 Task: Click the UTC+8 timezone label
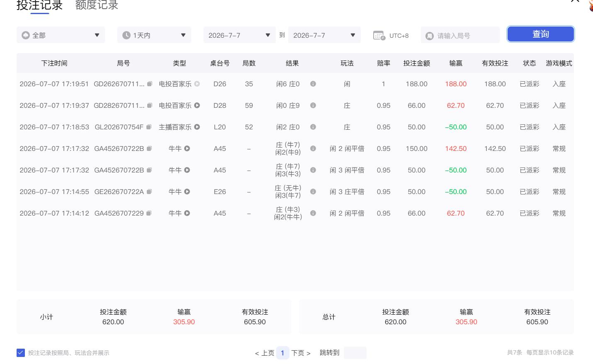399,36
